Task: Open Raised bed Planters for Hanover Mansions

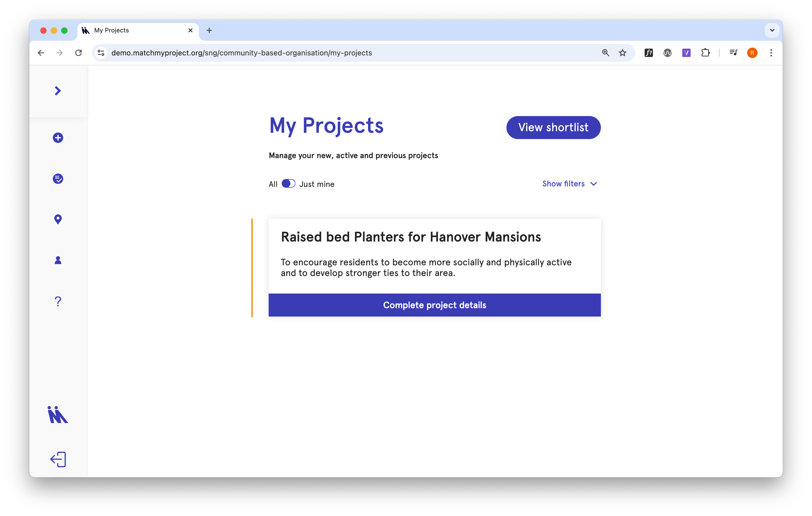Action: [411, 237]
